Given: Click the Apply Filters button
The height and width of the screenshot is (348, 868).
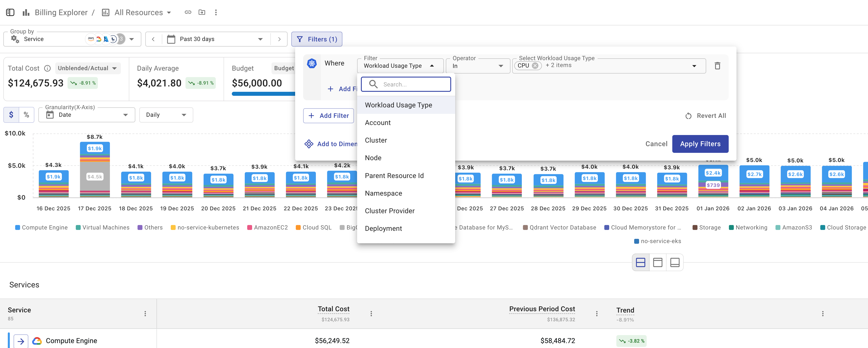Looking at the screenshot, I should 700,144.
